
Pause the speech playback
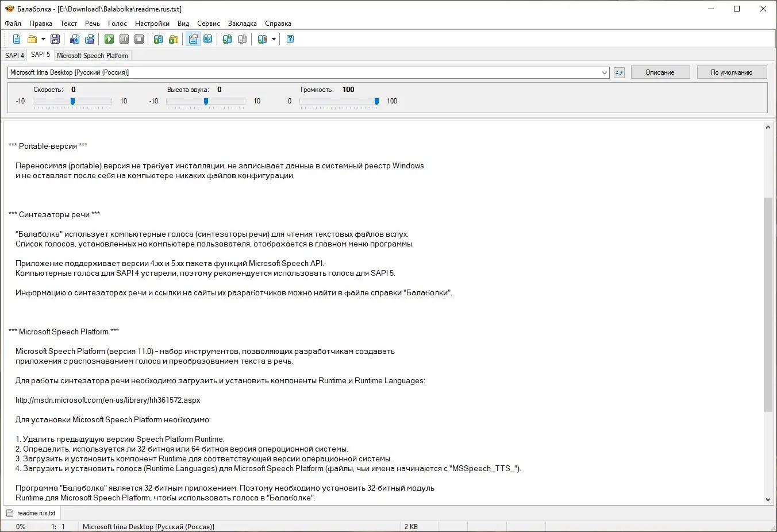124,39
